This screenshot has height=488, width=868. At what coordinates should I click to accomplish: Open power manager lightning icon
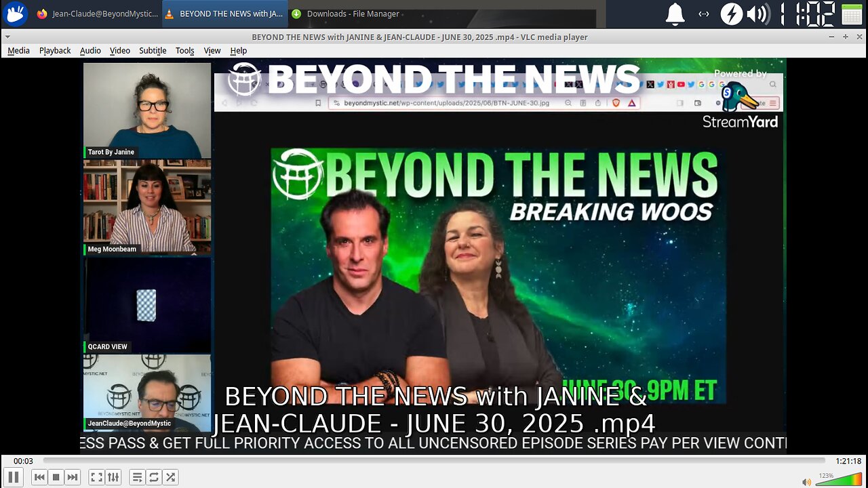[x=731, y=14]
